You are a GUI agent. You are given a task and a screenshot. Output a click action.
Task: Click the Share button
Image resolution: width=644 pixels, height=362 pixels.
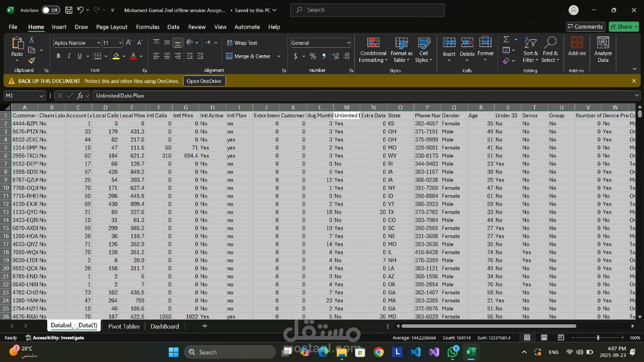[x=623, y=27]
